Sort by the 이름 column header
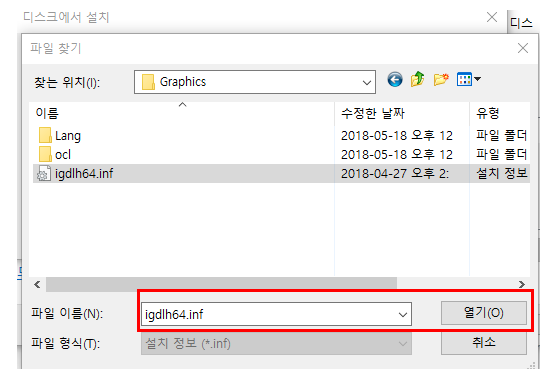The image size is (557, 391). tap(181, 114)
